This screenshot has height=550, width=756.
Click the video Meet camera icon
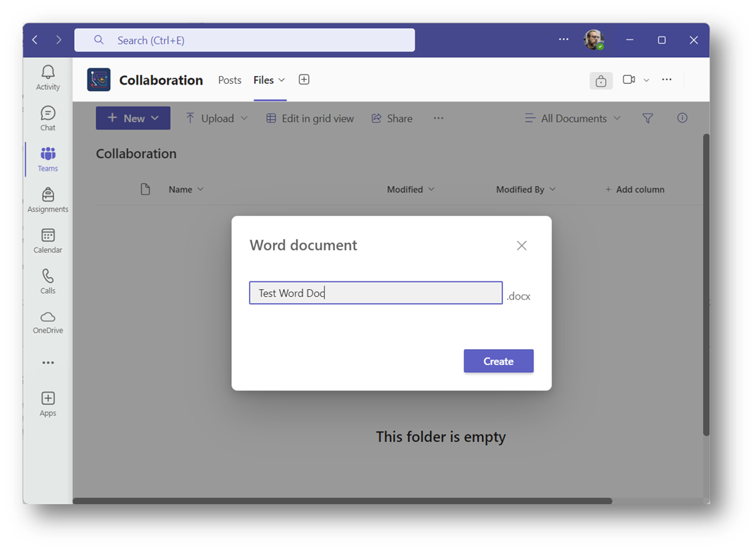[x=629, y=80]
